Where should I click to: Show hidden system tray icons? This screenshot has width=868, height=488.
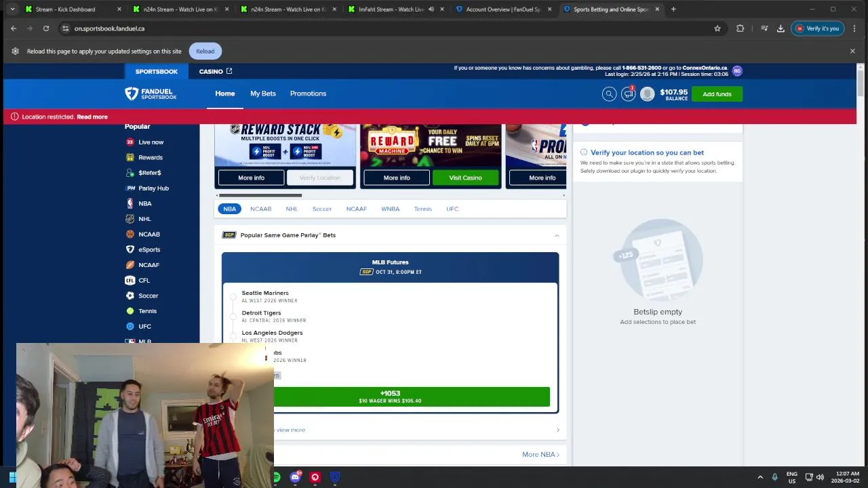point(760,477)
